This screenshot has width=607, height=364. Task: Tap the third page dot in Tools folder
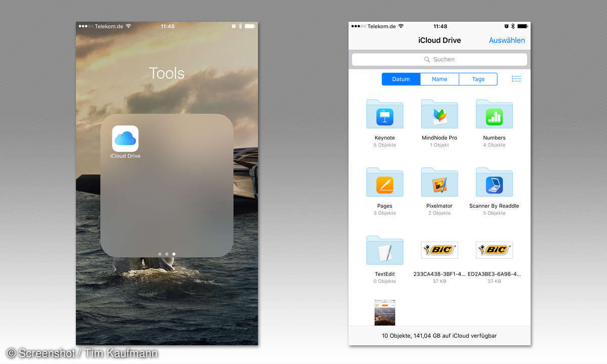(x=174, y=254)
